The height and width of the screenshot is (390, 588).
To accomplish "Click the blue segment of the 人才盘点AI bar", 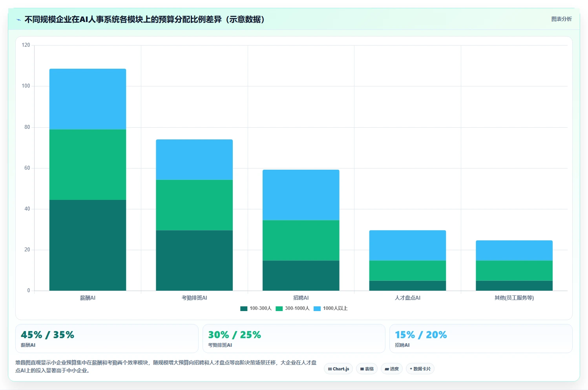I will (x=407, y=245).
